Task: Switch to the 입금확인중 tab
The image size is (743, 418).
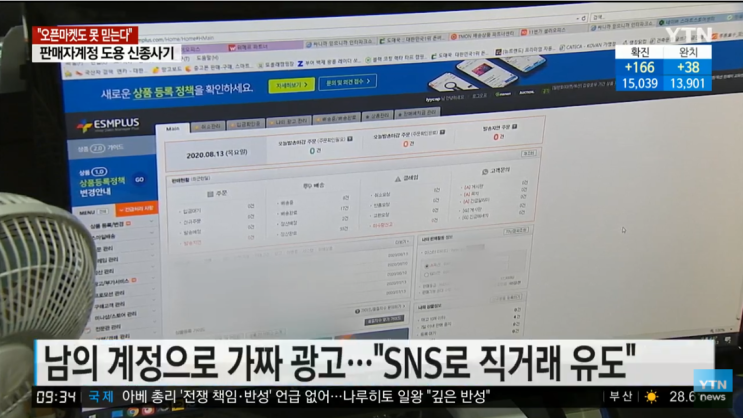Action: point(246,124)
